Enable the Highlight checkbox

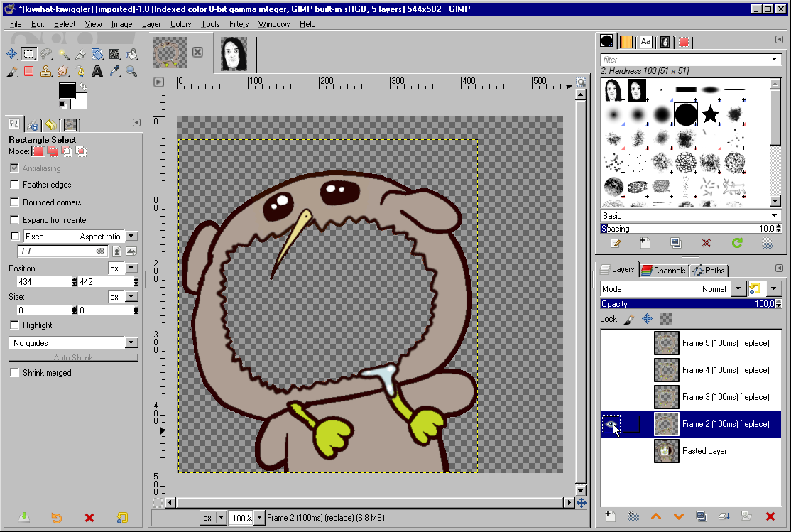(15, 325)
